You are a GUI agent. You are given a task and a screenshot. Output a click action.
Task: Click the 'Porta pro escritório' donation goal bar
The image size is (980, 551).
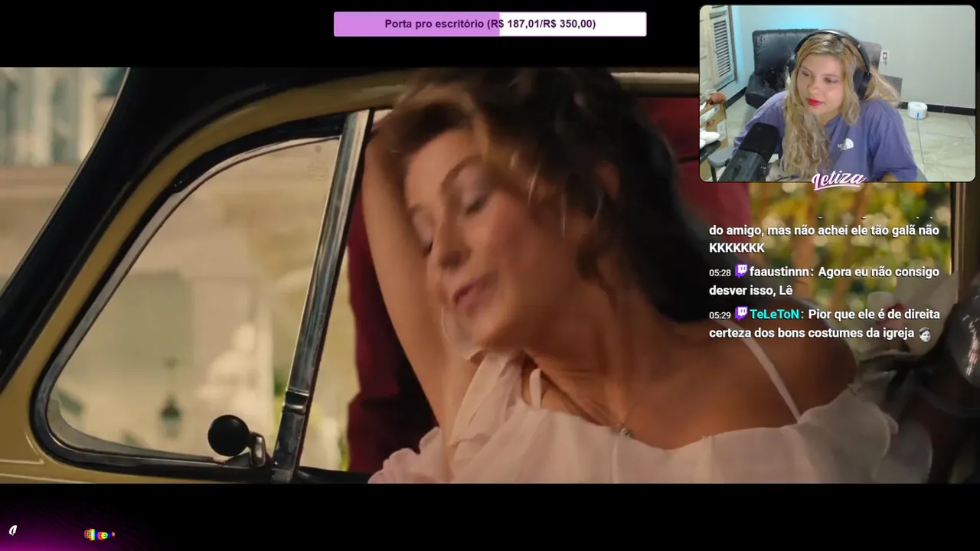(490, 24)
